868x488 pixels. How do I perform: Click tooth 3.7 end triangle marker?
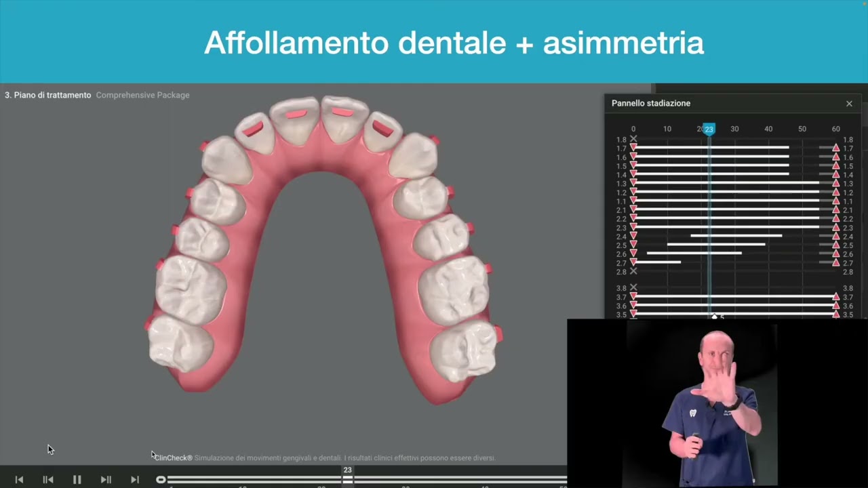835,296
